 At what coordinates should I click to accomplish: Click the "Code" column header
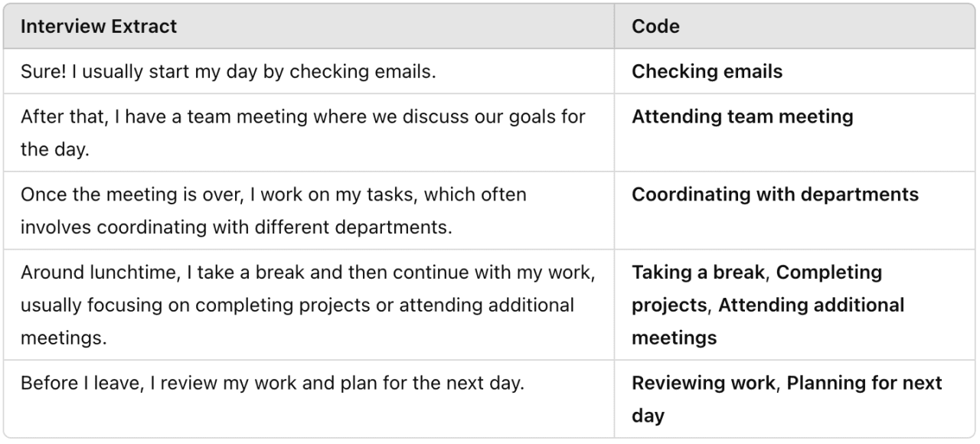pos(655,26)
